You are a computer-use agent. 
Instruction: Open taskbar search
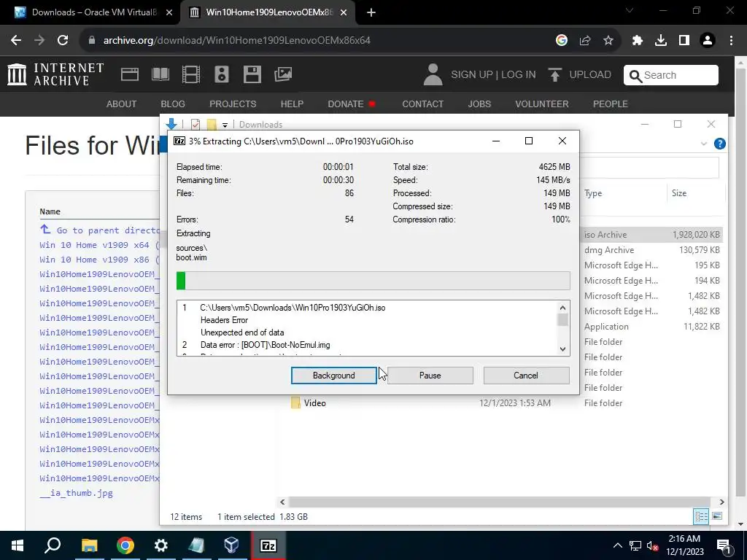tap(53, 545)
